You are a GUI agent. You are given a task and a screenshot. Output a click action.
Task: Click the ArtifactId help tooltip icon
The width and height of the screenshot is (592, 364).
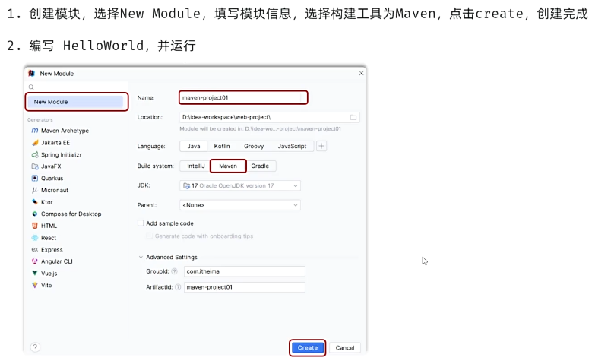pos(178,287)
